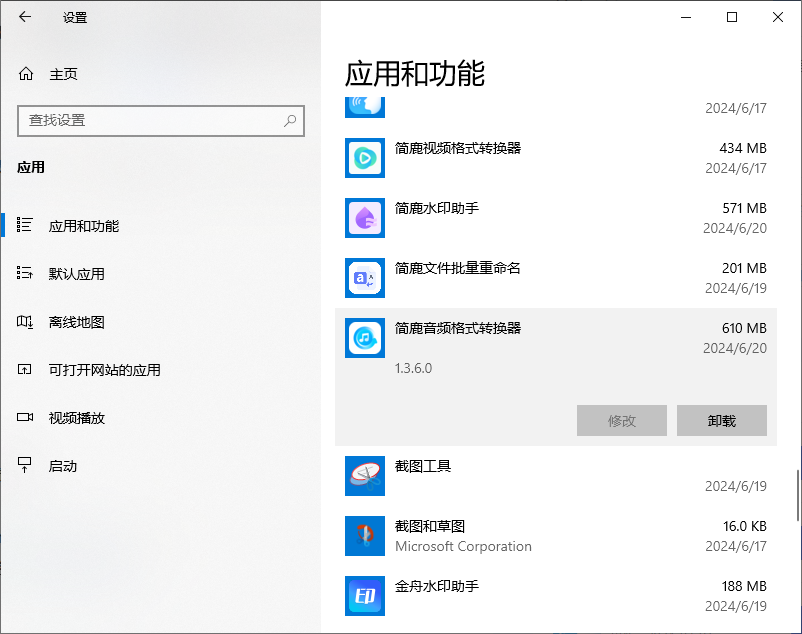Open the 主页 home page
Image resolution: width=802 pixels, height=634 pixels.
(x=63, y=74)
